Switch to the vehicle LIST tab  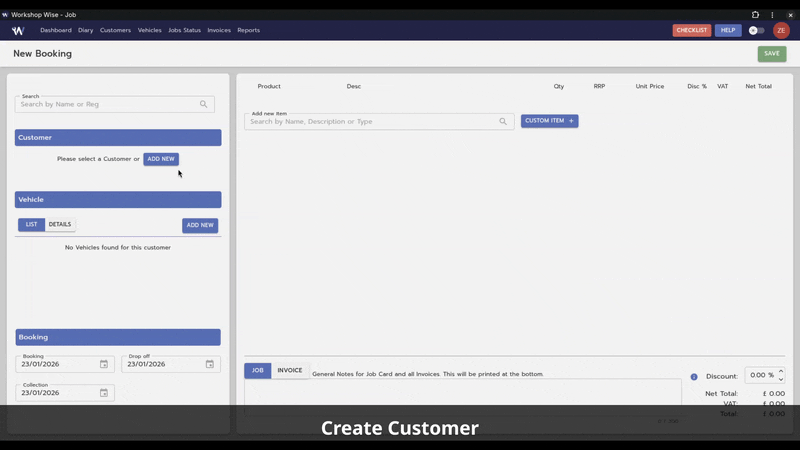(x=31, y=224)
